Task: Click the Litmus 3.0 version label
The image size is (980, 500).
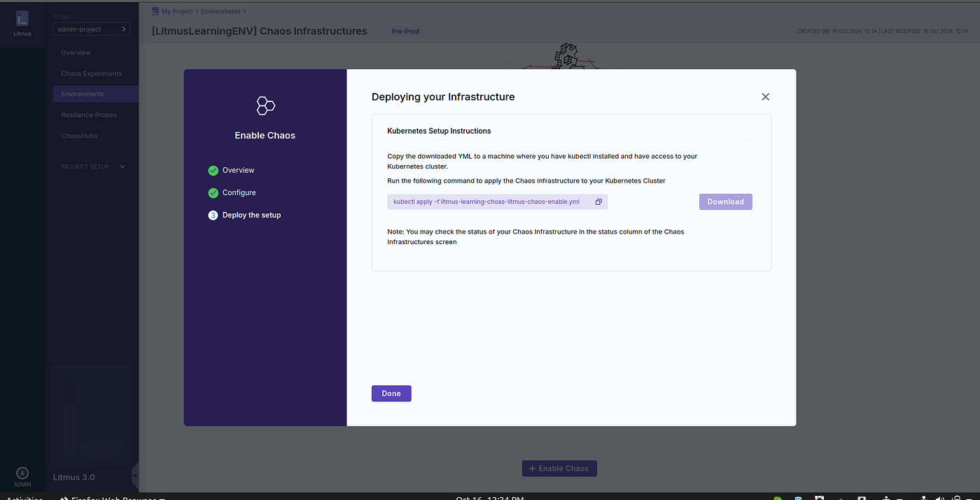Action: tap(74, 478)
